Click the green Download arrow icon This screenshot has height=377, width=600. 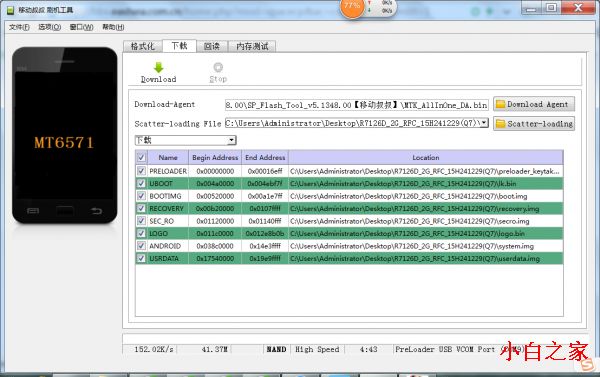(x=158, y=67)
